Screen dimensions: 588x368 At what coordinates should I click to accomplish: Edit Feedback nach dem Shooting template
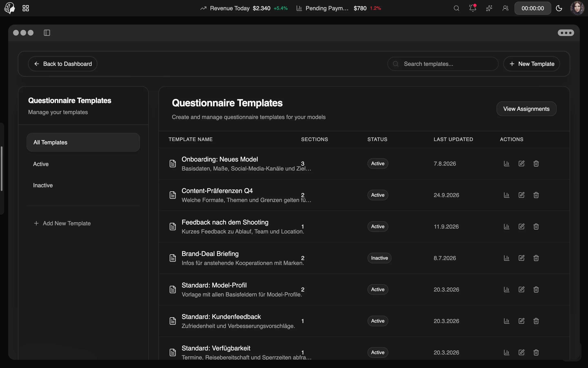[x=521, y=227]
